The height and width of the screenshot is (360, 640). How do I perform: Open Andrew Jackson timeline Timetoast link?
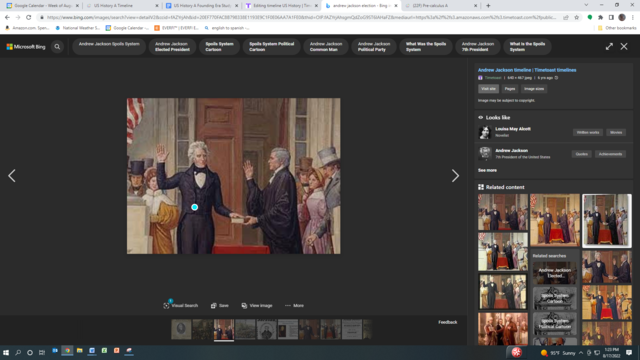point(527,70)
